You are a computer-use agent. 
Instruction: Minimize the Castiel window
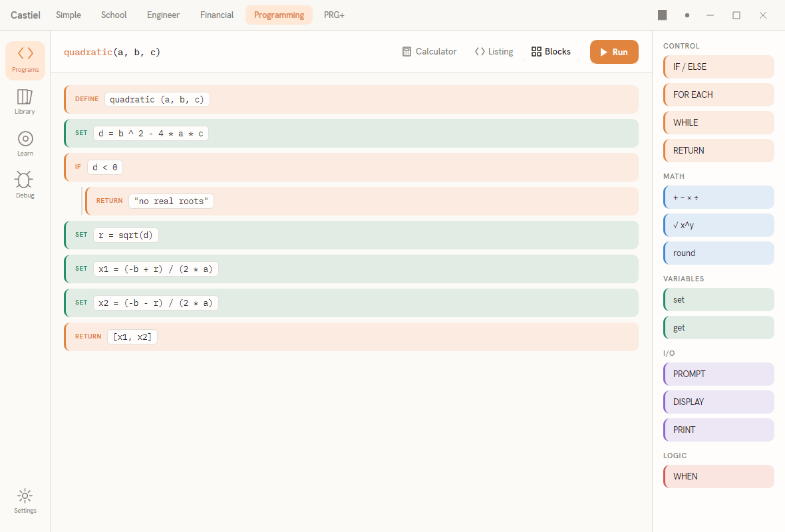coord(710,15)
